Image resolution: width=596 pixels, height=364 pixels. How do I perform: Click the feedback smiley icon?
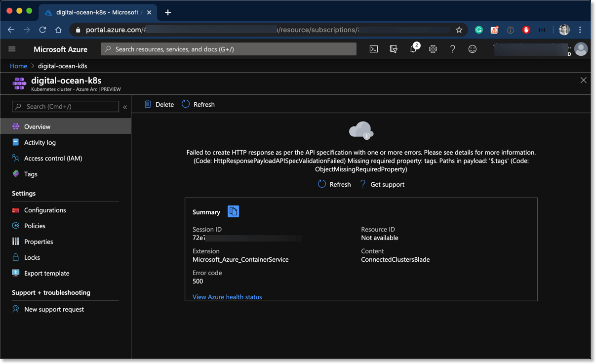pyautogui.click(x=473, y=49)
